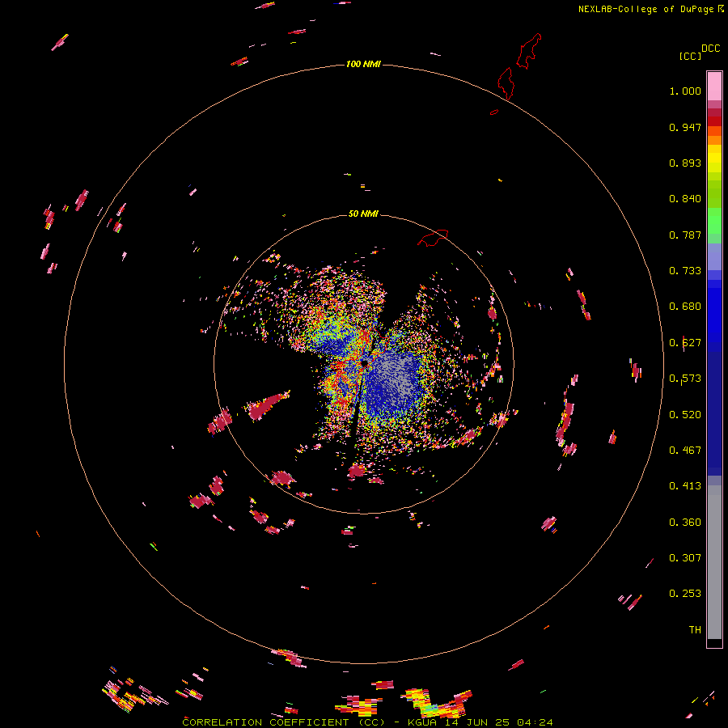The width and height of the screenshot is (728, 728).
Task: Click the pink top segment of color scale
Action: [714, 86]
